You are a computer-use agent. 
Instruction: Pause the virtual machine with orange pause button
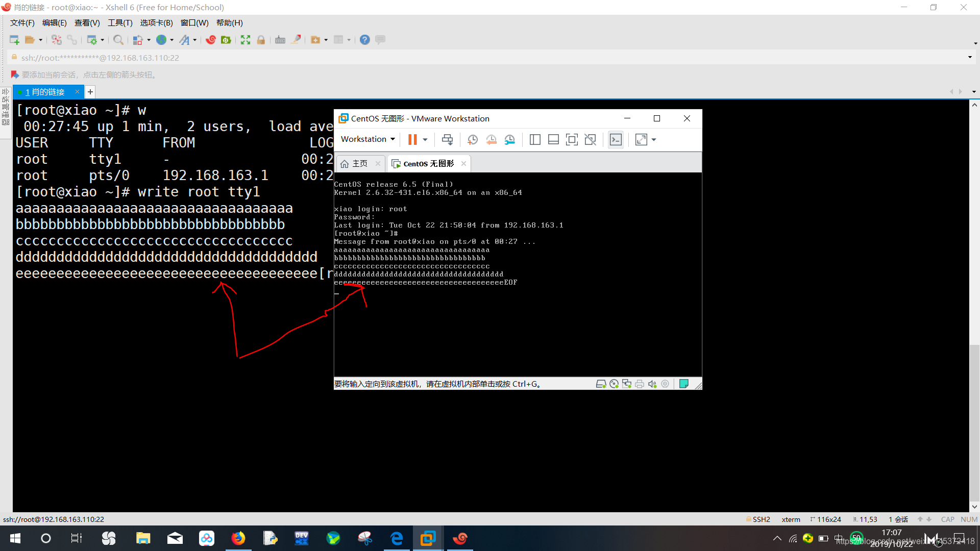[412, 139]
